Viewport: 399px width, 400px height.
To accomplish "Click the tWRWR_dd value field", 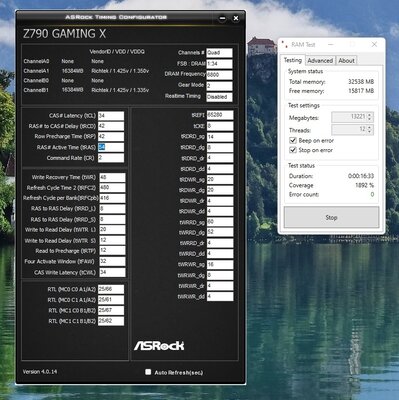I will tap(220, 296).
